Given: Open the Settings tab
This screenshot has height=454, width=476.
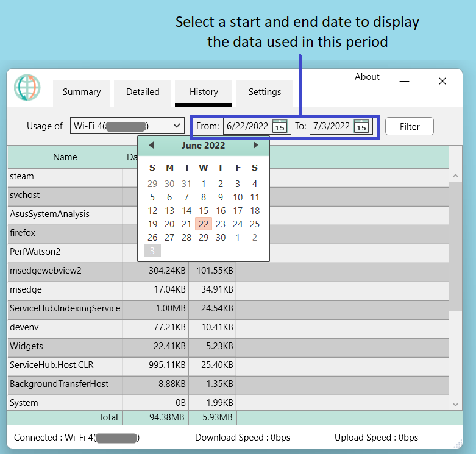Looking at the screenshot, I should pos(265,93).
